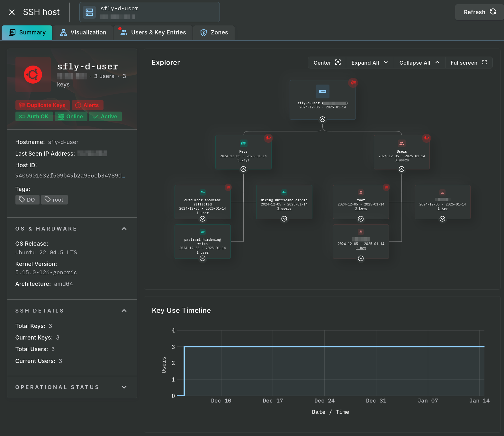This screenshot has width=504, height=436.
Task: Open the Summary tab
Action: [27, 32]
